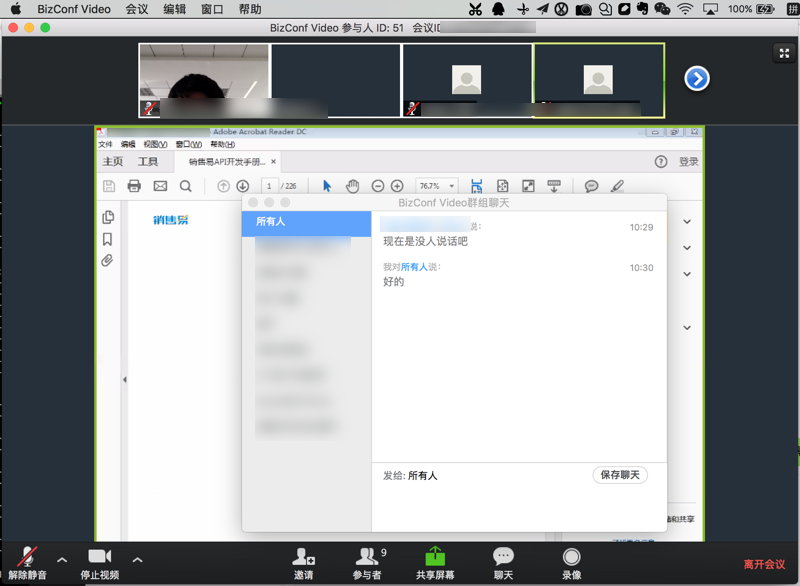Open the 编辑 menu in menu bar
The image size is (800, 586).
coord(174,9)
